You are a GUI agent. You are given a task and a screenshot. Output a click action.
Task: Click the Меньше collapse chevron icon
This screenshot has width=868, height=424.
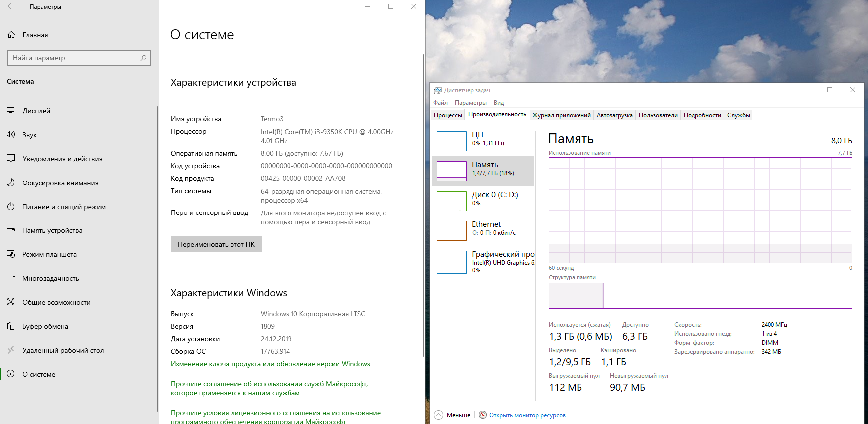(x=439, y=415)
